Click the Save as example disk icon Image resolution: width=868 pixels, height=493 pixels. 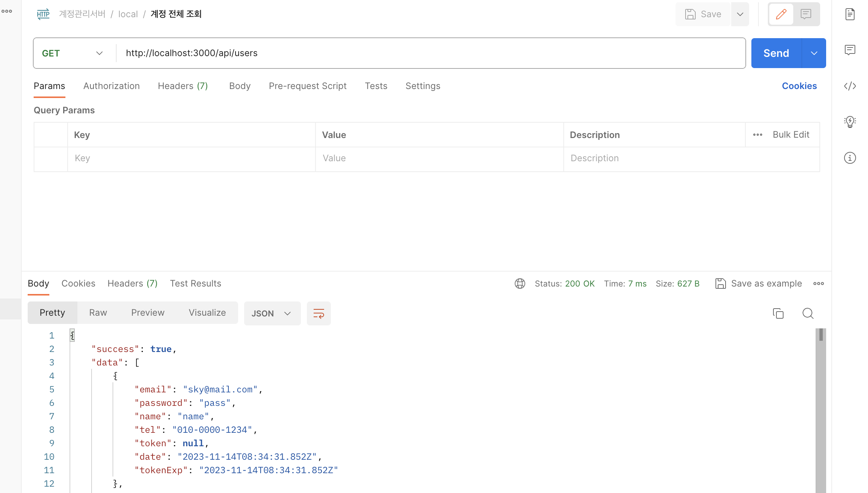(720, 284)
